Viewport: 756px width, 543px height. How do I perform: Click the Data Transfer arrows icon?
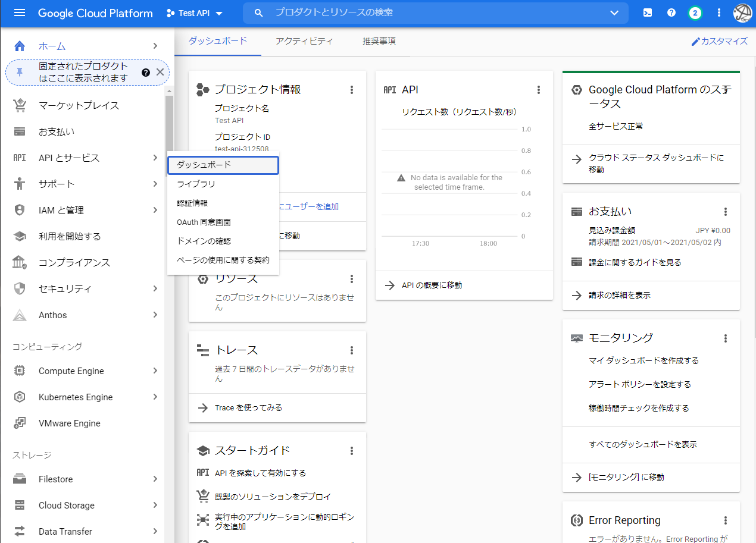pos(20,532)
